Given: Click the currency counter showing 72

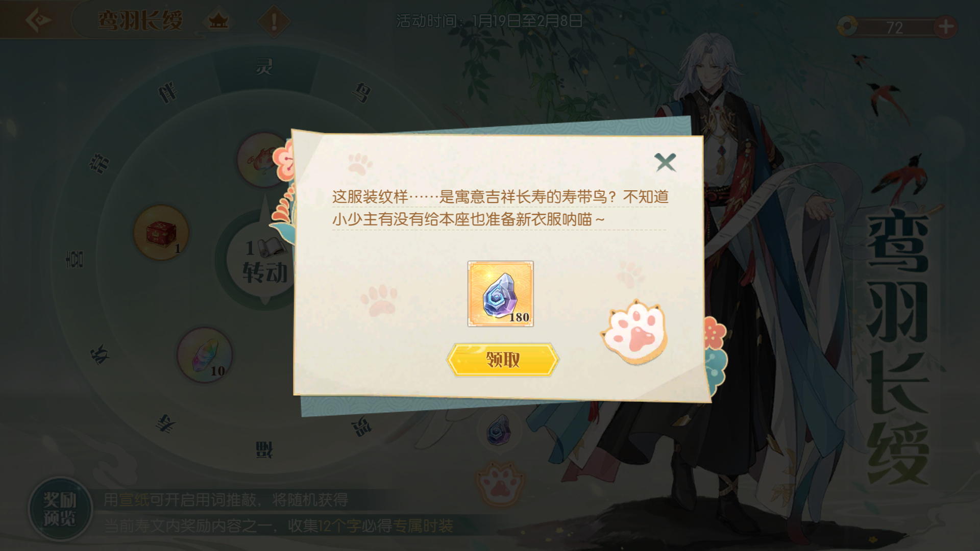Looking at the screenshot, I should [x=894, y=27].
